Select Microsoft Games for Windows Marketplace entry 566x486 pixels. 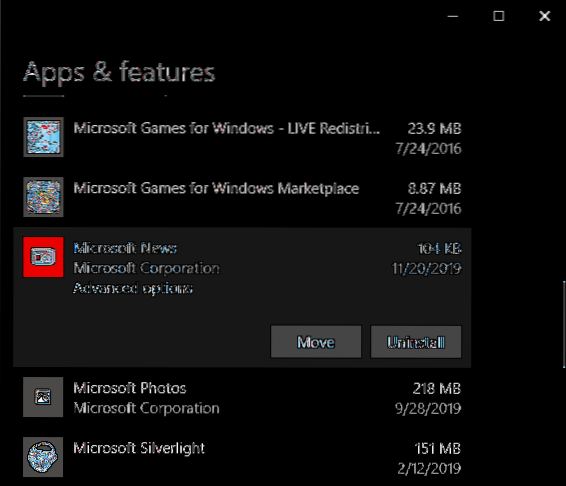242,197
